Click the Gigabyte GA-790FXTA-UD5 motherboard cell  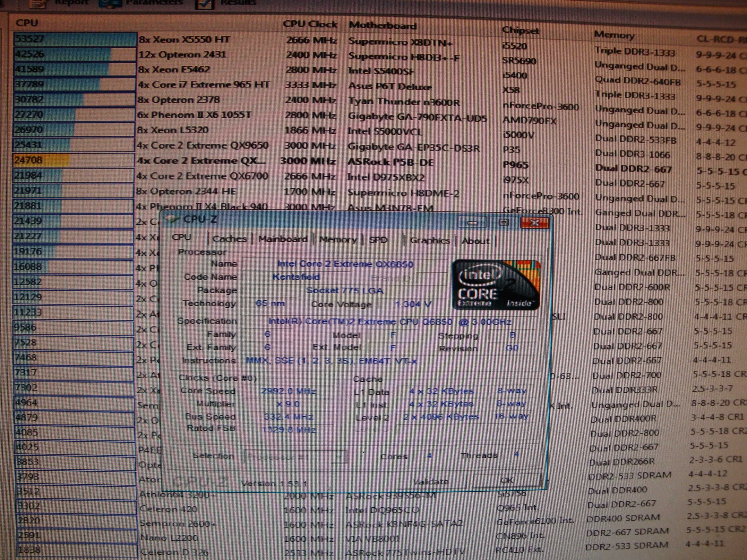tap(417, 117)
